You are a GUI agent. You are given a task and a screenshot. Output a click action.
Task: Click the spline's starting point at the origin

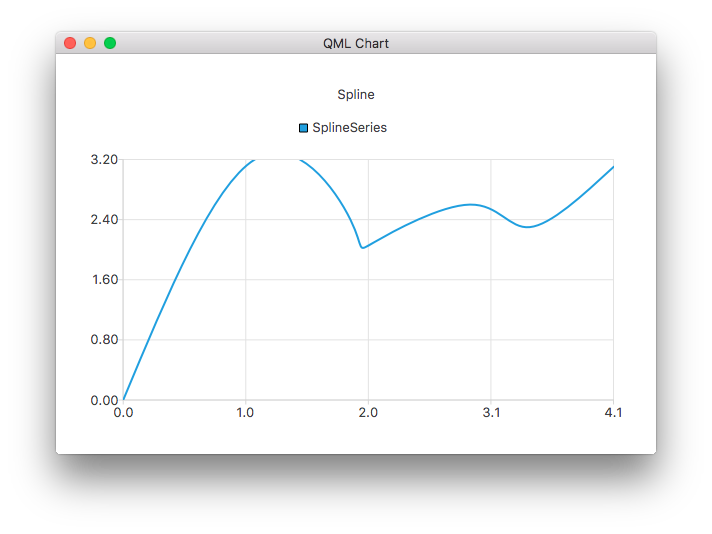point(124,399)
